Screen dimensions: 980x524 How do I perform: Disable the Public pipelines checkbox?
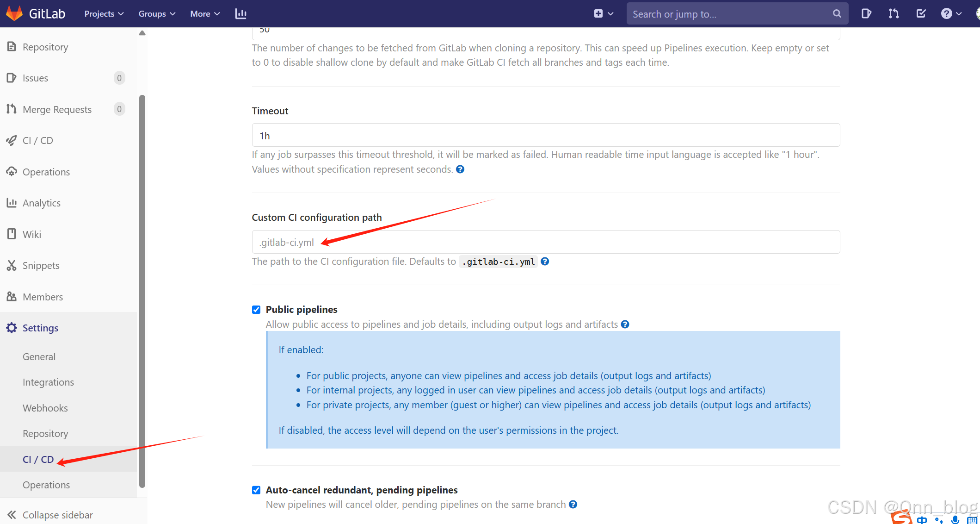pyautogui.click(x=256, y=309)
